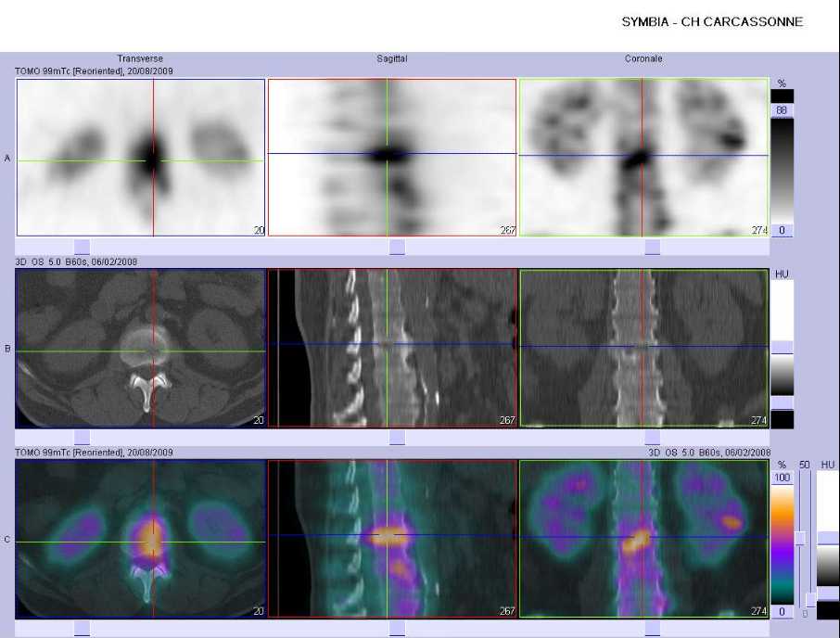Click the upper HU window handle beside row B
Viewport: 840px width, 638px height.
pyautogui.click(x=782, y=347)
